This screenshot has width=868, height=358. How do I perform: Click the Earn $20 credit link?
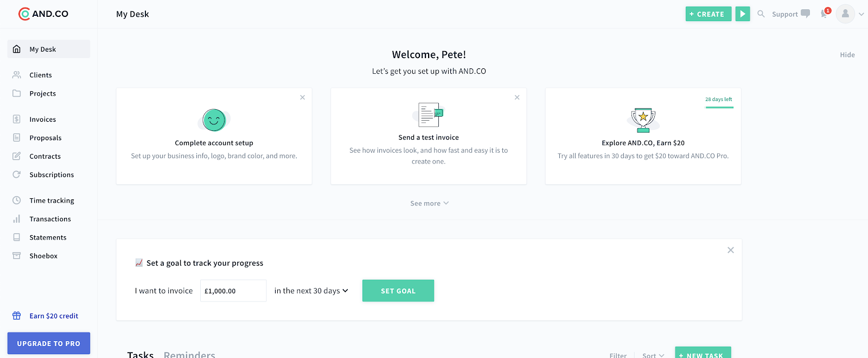[54, 316]
